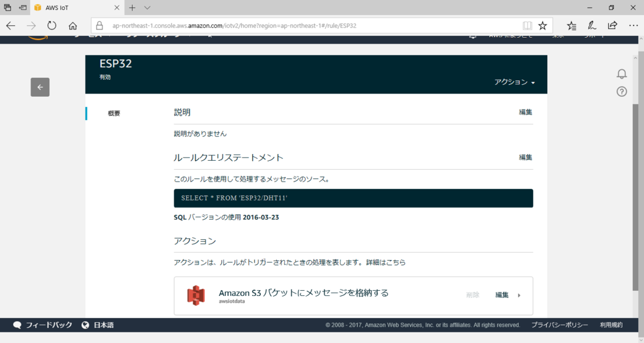Open the 利用規約 link

[611, 325]
